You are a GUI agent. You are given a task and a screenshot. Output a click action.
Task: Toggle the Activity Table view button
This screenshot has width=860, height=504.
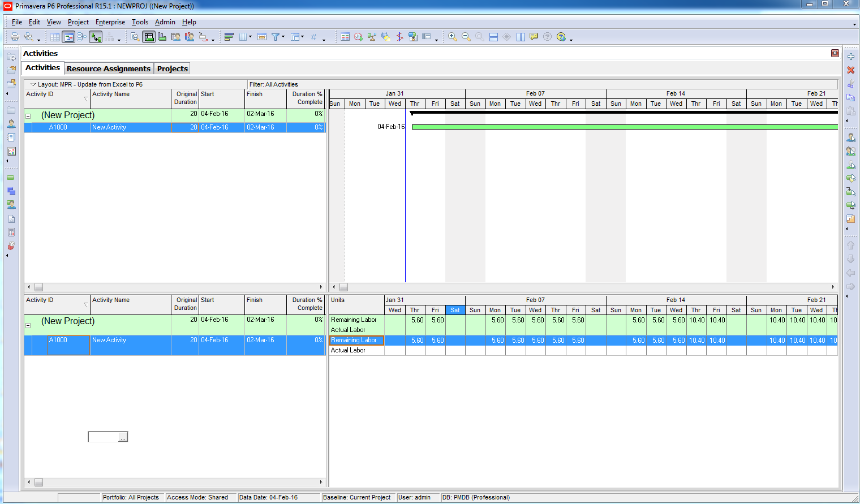click(x=55, y=37)
